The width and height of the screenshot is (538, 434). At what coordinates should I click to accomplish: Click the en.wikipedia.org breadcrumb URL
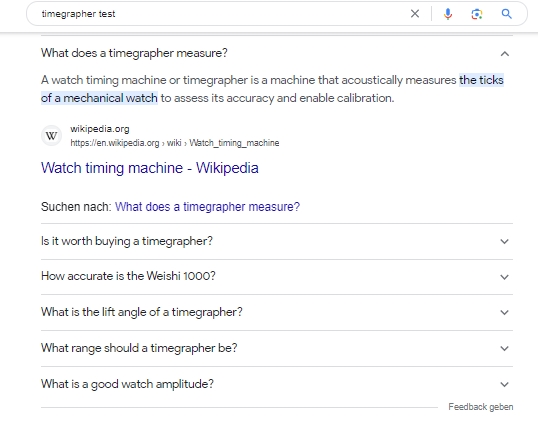coord(175,143)
